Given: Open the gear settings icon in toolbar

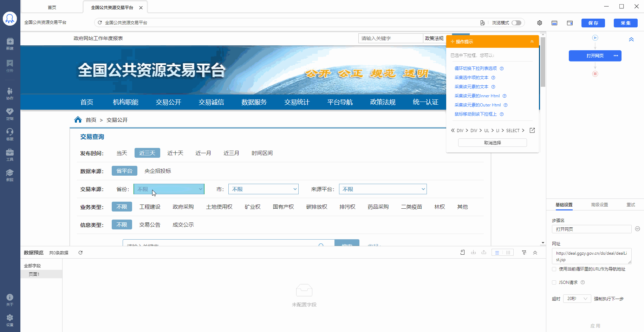Looking at the screenshot, I should (540, 23).
